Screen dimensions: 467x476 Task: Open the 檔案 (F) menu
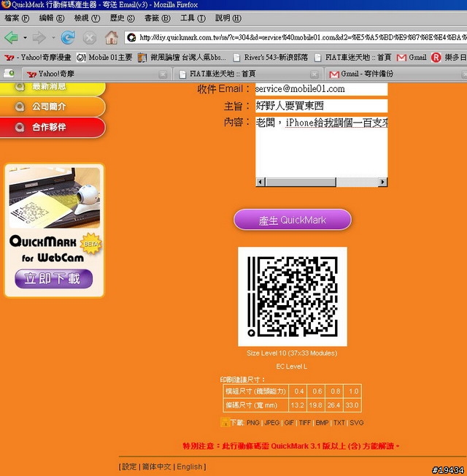coord(17,18)
